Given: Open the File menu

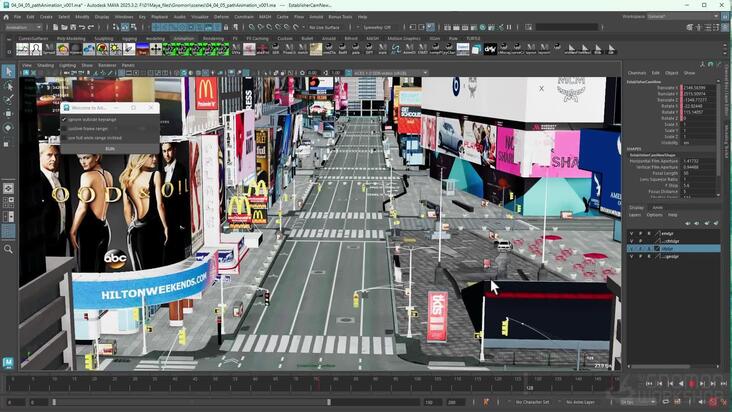Looking at the screenshot, I should tap(17, 17).
